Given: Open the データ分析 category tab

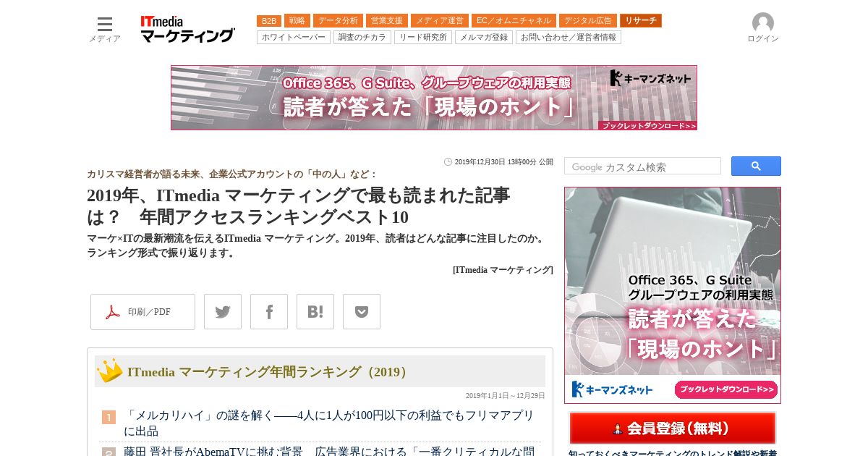Looking at the screenshot, I should click(338, 21).
